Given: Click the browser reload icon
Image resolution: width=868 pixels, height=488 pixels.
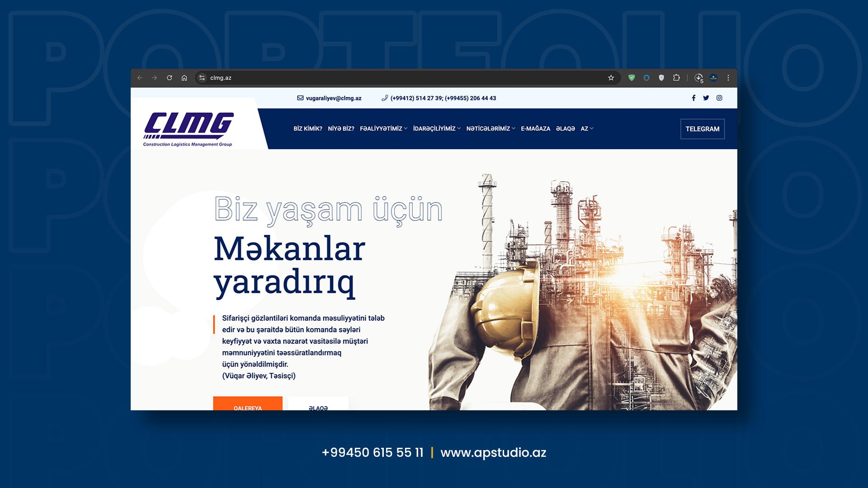Looking at the screenshot, I should click(169, 78).
